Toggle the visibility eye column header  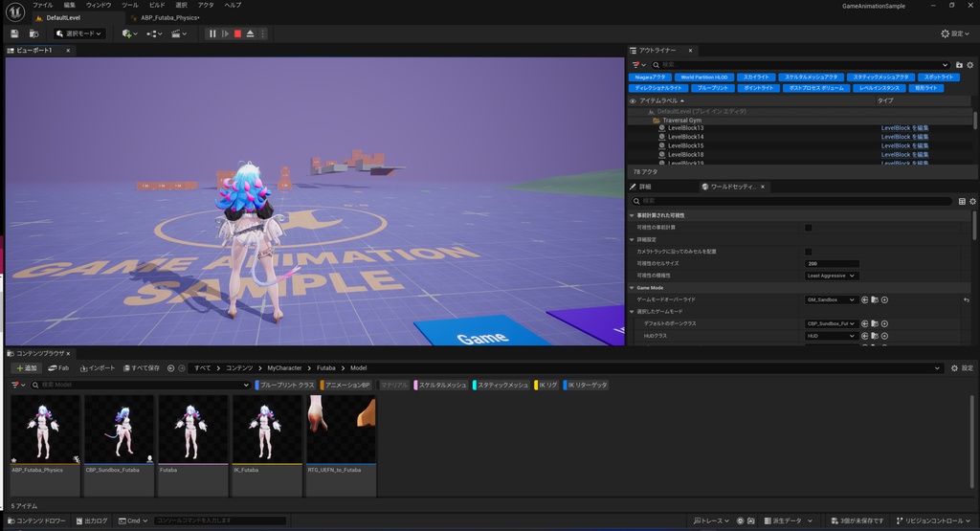tap(633, 100)
